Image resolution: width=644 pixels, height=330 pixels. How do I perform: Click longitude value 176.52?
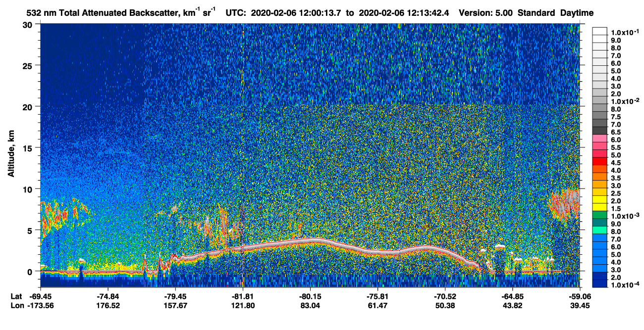coord(108,306)
